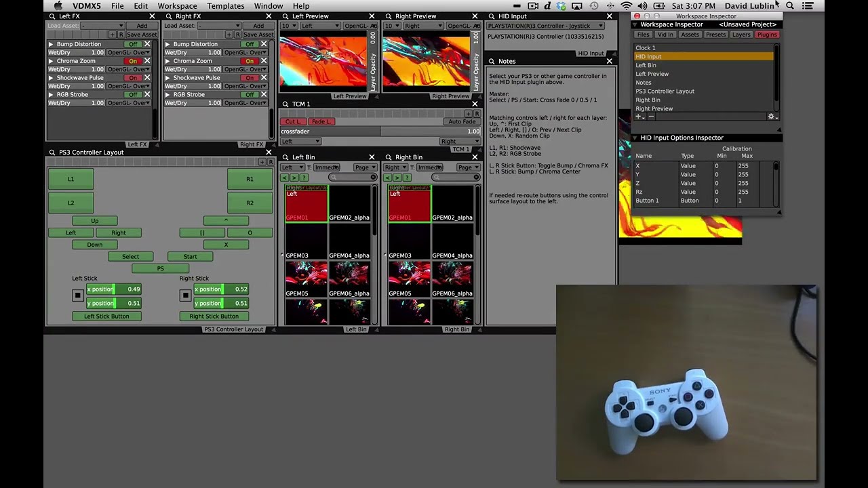Open TCM 1 Right layer dropdown
Image resolution: width=868 pixels, height=488 pixels.
point(459,142)
